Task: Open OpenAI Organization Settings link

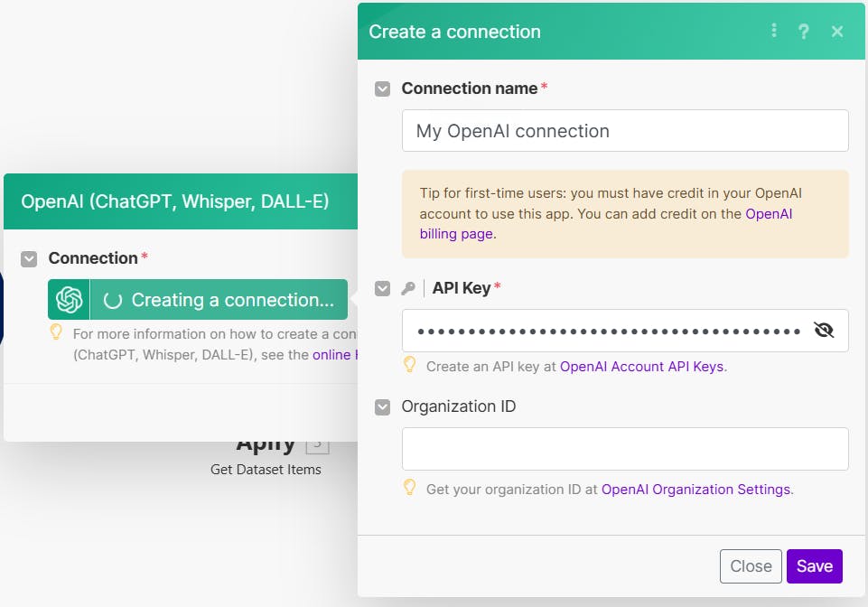Action: point(695,490)
